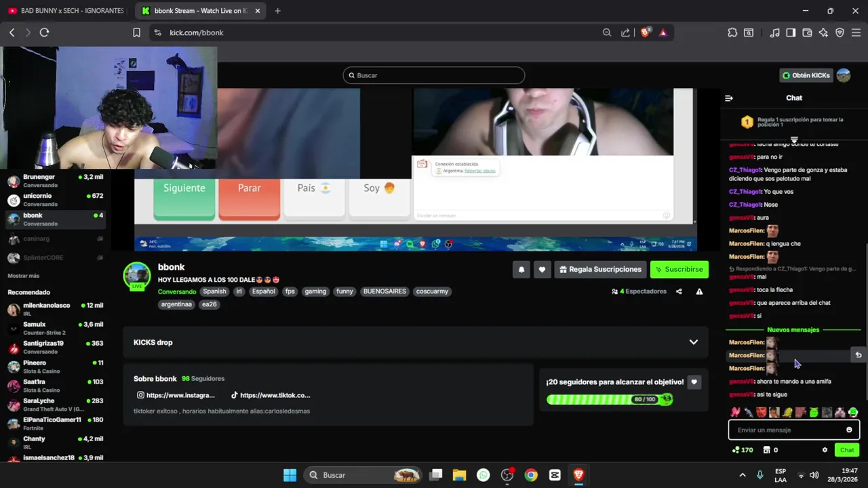Insert the green headphones frog emote
The width and height of the screenshot is (868, 488).
click(853, 412)
